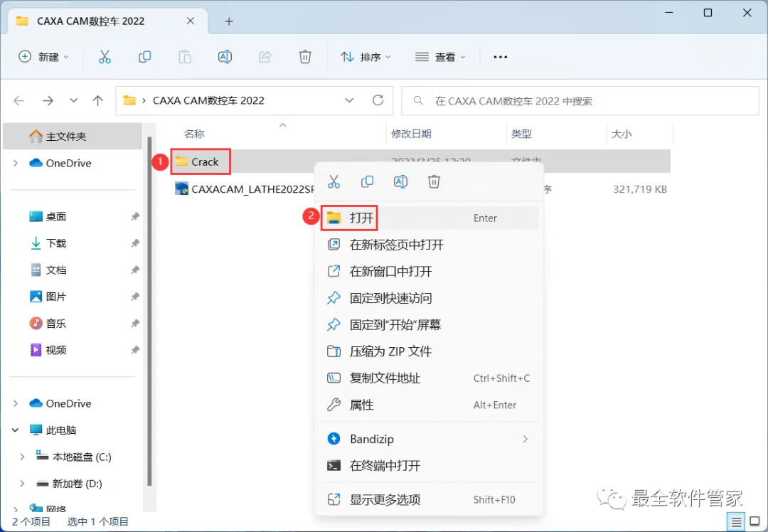
Task: Click the Copy icon in the context menu
Action: click(x=367, y=182)
